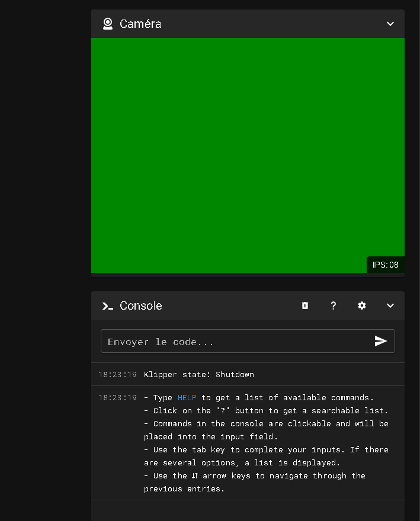
Task: Click the green camera stream view
Action: [x=248, y=155]
